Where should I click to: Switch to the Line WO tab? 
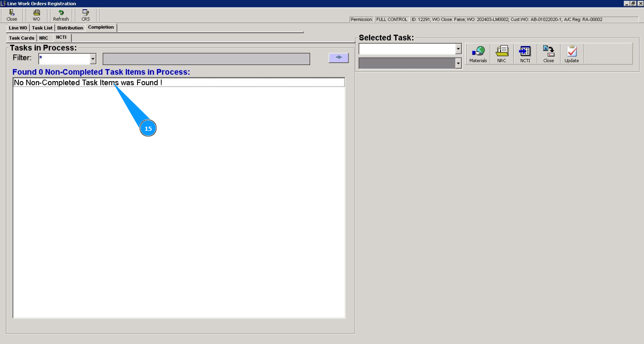click(x=18, y=28)
